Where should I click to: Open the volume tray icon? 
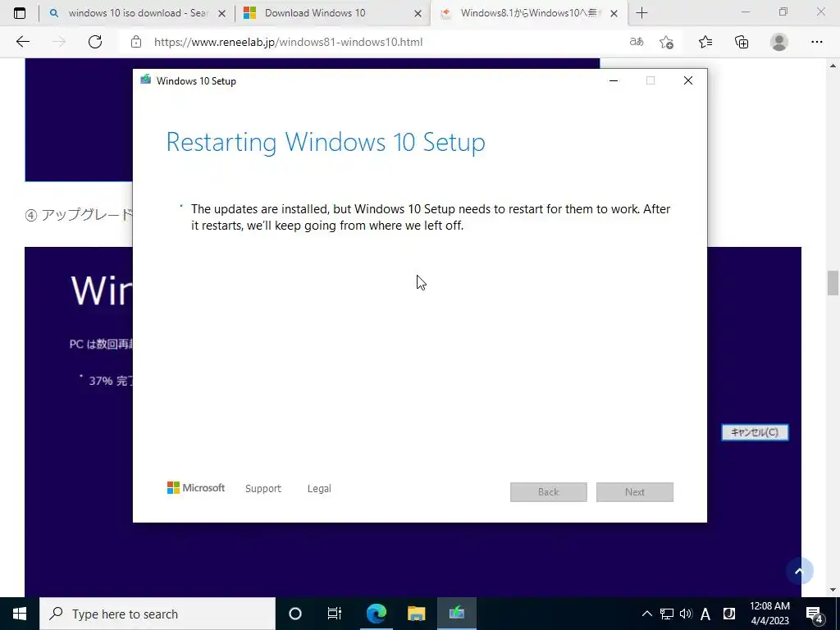coord(686,614)
